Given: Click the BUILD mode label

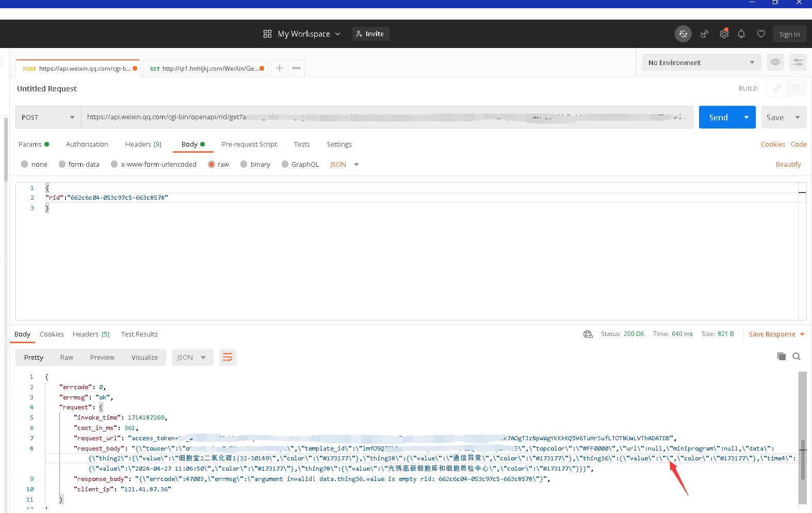Looking at the screenshot, I should 748,88.
